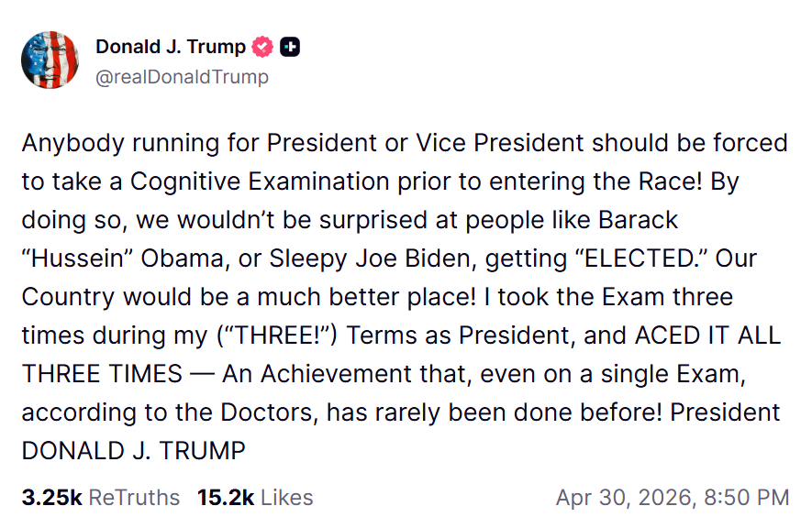Click the red verified checkmark badge
Viewport: 812px width, 528px height.
click(x=262, y=47)
